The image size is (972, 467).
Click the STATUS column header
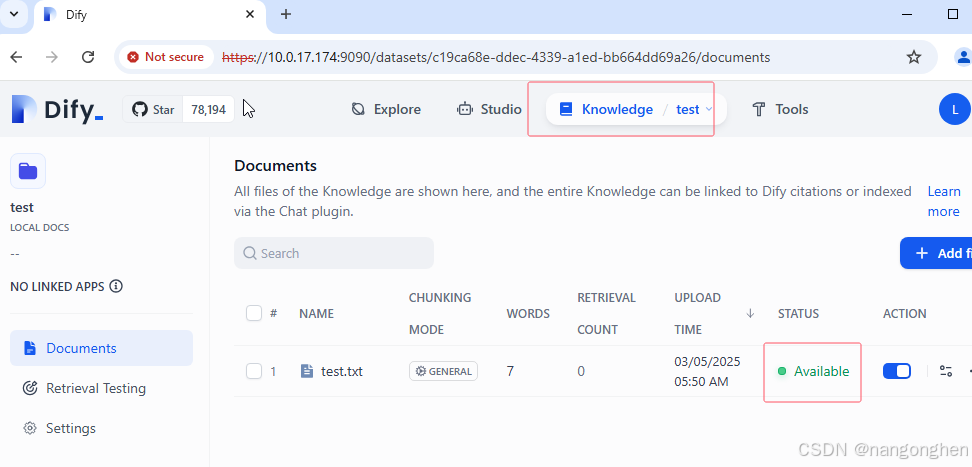pos(798,314)
